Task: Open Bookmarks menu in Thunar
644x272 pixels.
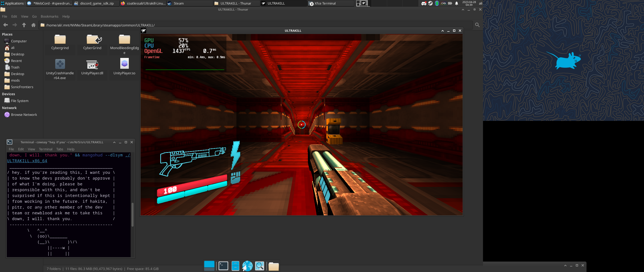Action: pos(49,16)
